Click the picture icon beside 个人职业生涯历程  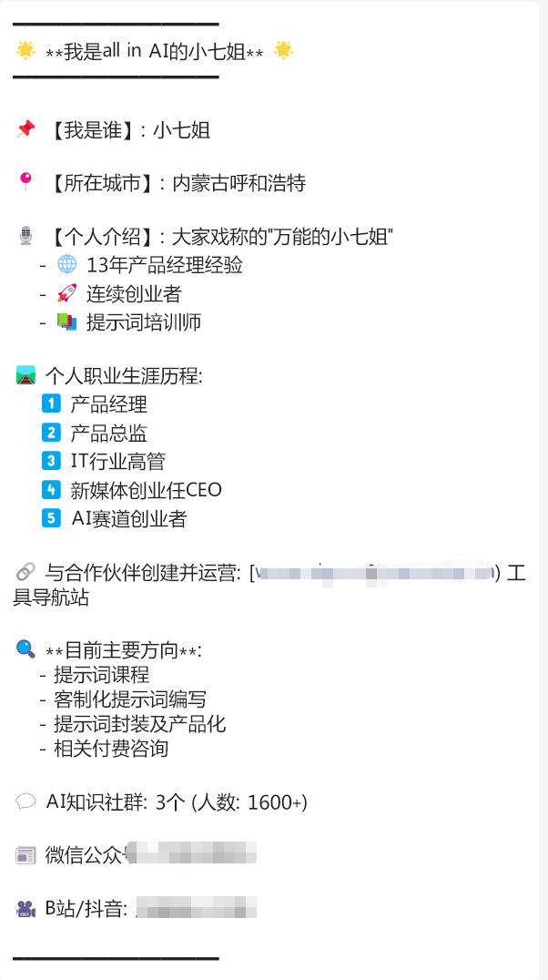[x=25, y=375]
